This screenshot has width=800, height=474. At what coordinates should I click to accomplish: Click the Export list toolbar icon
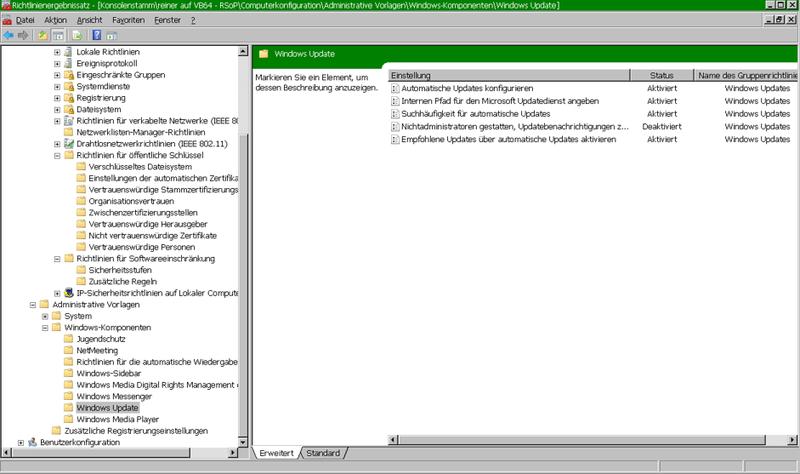coord(77,35)
